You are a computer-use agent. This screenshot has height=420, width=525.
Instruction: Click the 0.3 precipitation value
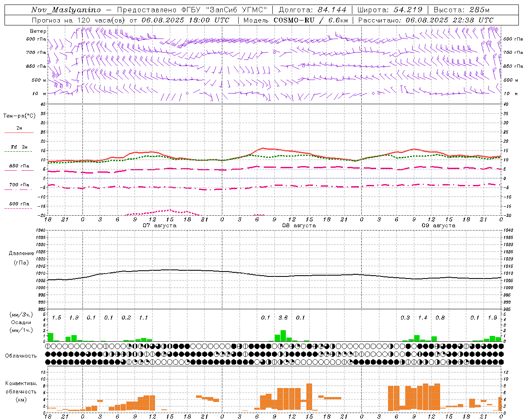tap(405, 317)
